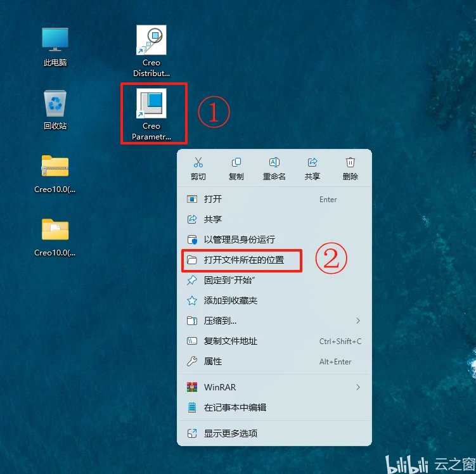Click the shield icon beside 以管理员身份运行
This screenshot has height=474, width=476.
pyautogui.click(x=192, y=240)
